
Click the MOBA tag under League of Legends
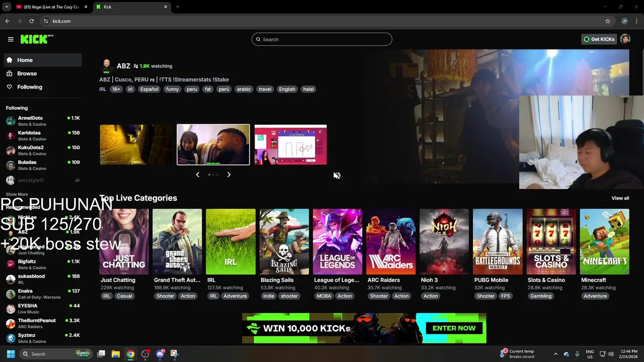(324, 296)
